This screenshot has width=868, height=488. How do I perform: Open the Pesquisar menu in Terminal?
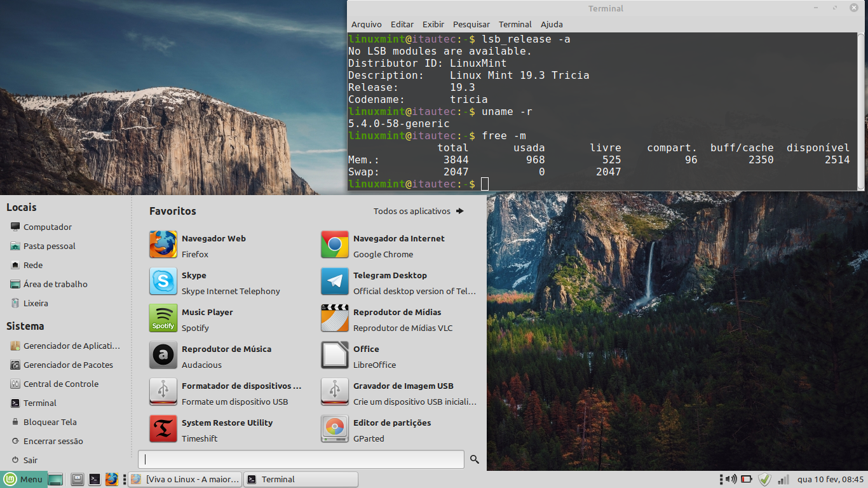[471, 24]
